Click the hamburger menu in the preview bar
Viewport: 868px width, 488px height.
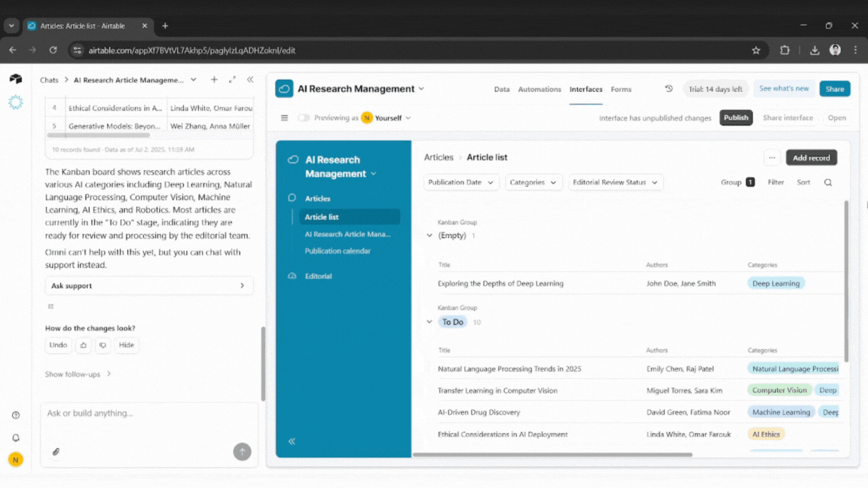[284, 117]
